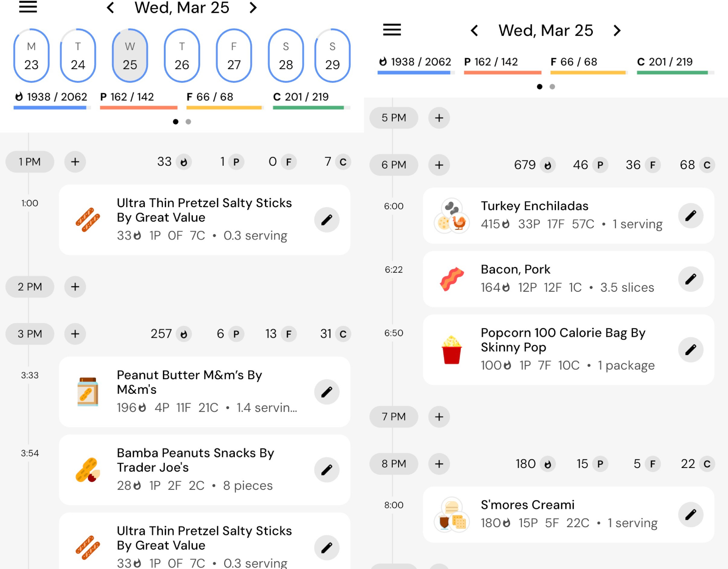This screenshot has width=728, height=569.
Task: Edit the Popcorn 100 Calorie Bag entry
Action: 691,350
